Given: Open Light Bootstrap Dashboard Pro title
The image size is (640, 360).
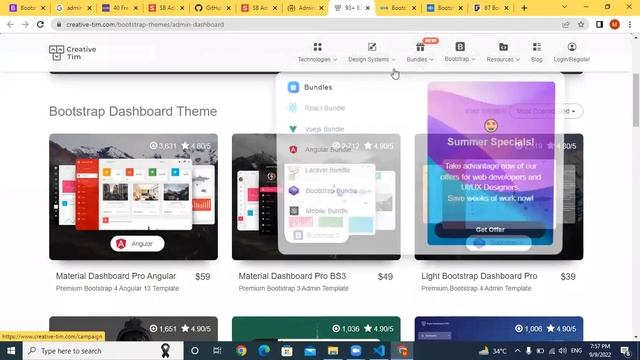Looking at the screenshot, I should (x=479, y=276).
